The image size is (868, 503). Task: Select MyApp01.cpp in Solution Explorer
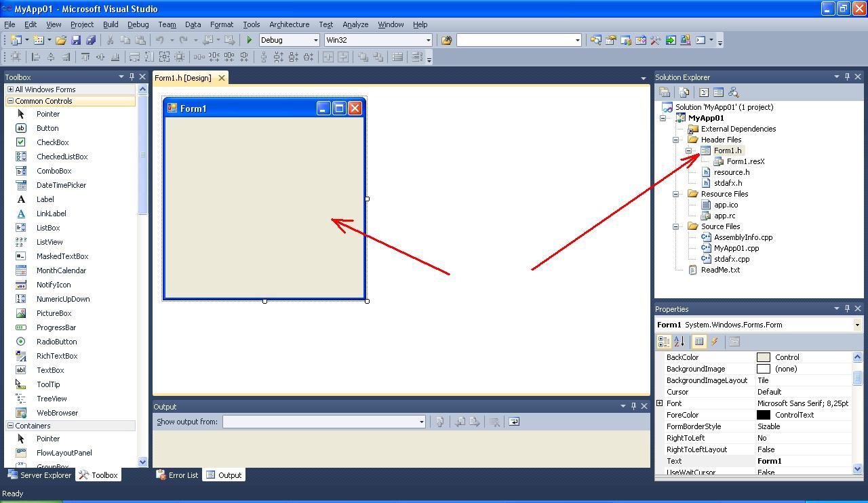pos(736,248)
